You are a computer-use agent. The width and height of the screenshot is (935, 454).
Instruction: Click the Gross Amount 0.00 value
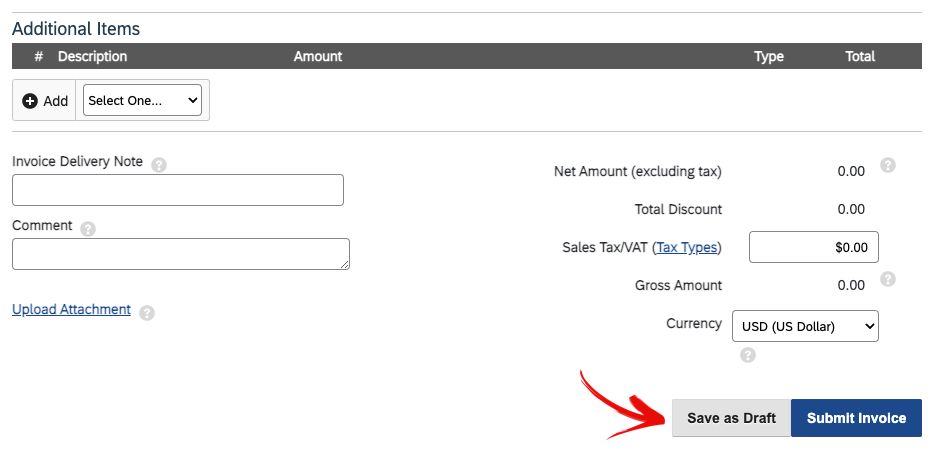(x=851, y=285)
